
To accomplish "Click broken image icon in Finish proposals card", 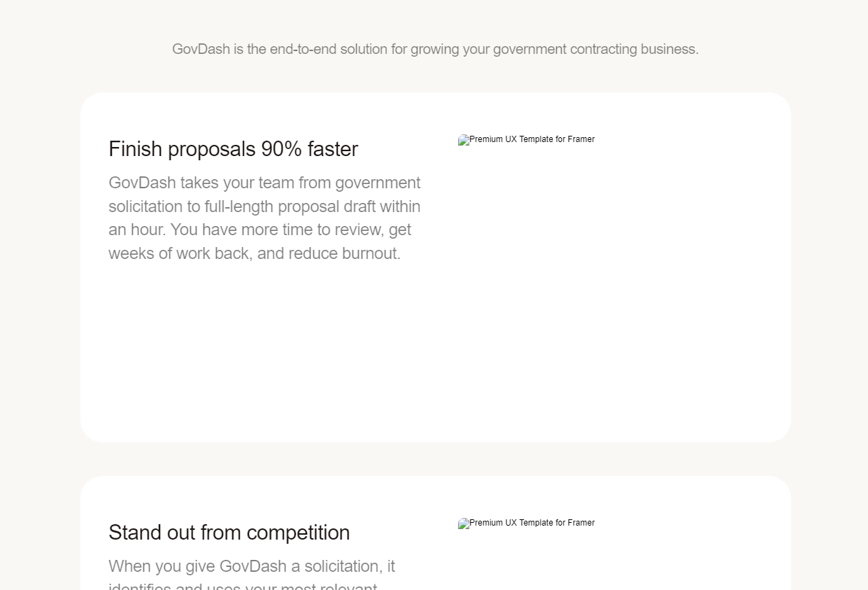I will [x=464, y=140].
